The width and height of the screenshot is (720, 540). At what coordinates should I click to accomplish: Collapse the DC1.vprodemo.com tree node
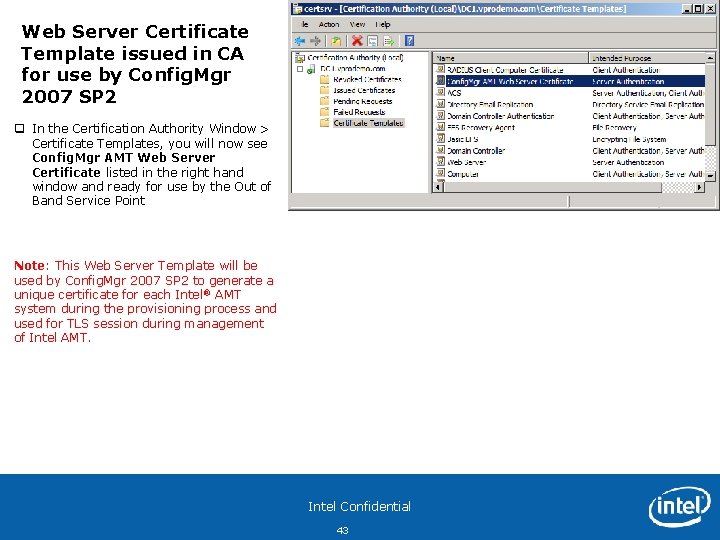tap(300, 69)
